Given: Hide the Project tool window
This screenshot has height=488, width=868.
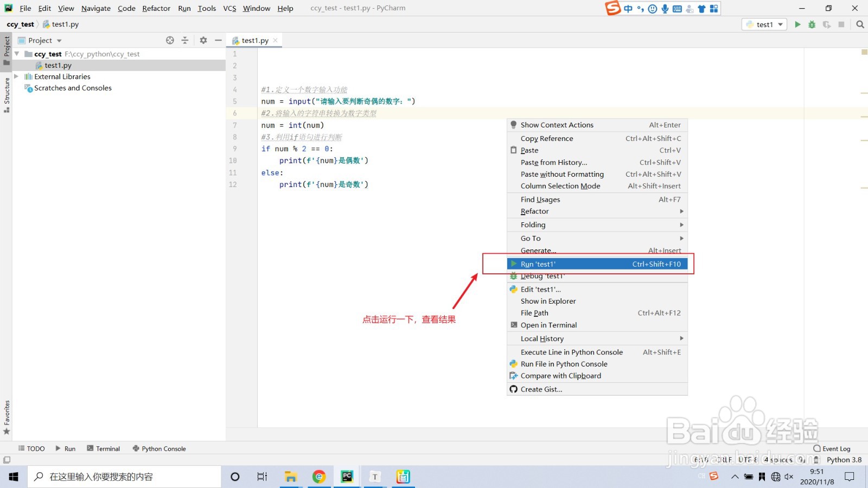Looking at the screenshot, I should [218, 40].
